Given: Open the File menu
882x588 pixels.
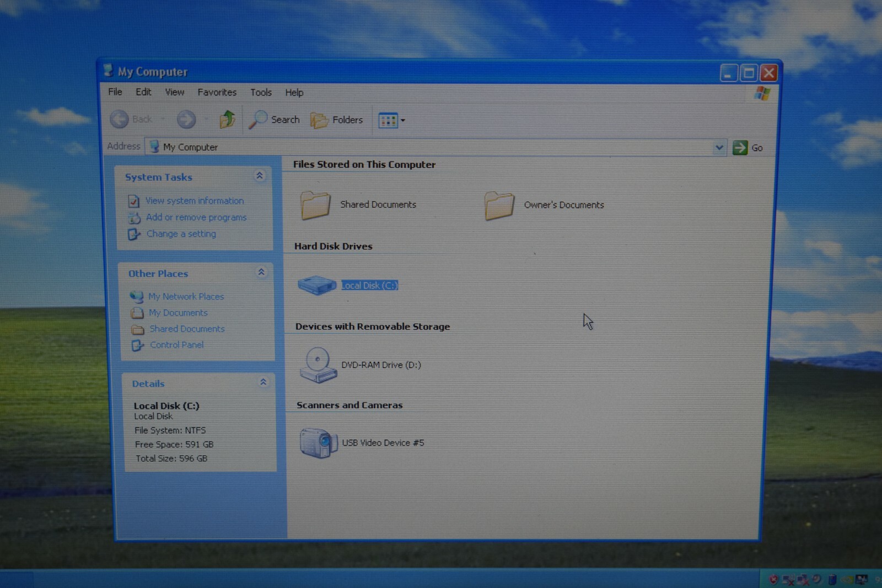Looking at the screenshot, I should click(x=115, y=91).
